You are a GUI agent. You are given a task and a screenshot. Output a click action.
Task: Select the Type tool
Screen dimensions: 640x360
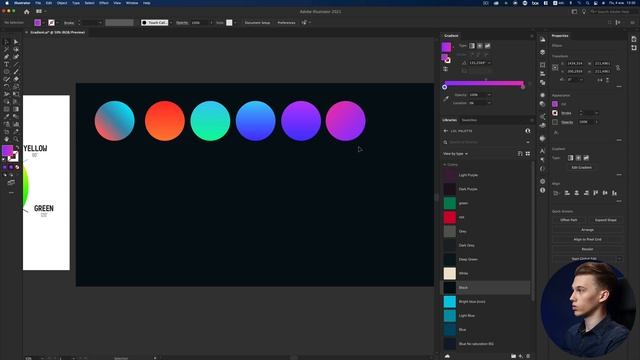point(7,64)
